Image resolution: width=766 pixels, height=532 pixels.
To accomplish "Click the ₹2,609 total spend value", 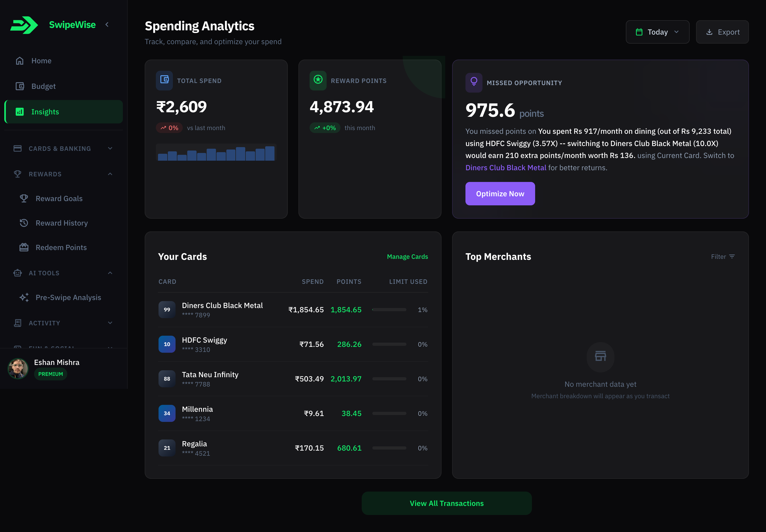I will (x=181, y=107).
